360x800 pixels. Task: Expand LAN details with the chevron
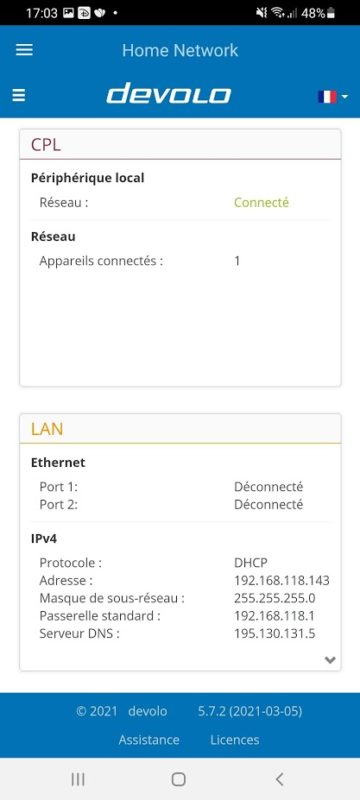click(330, 660)
